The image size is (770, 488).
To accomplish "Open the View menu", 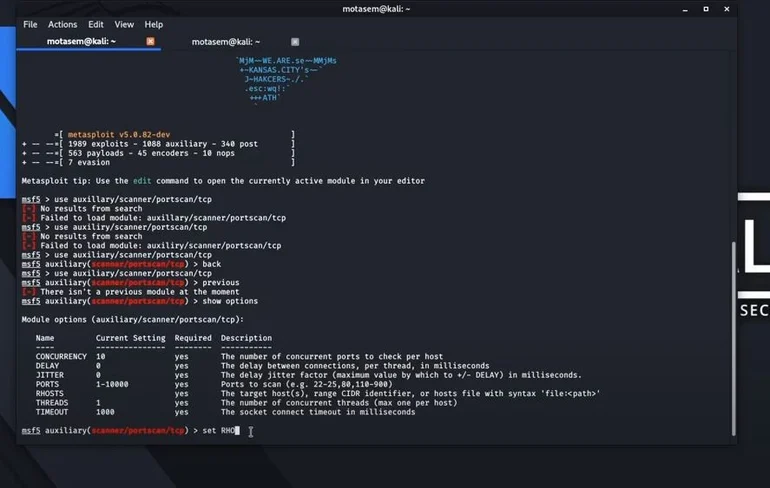I will [x=124, y=24].
